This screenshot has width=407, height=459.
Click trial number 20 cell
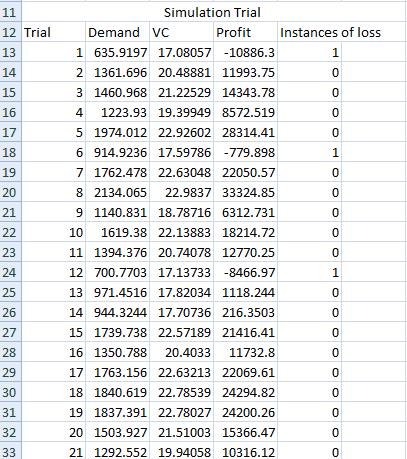(x=53, y=432)
